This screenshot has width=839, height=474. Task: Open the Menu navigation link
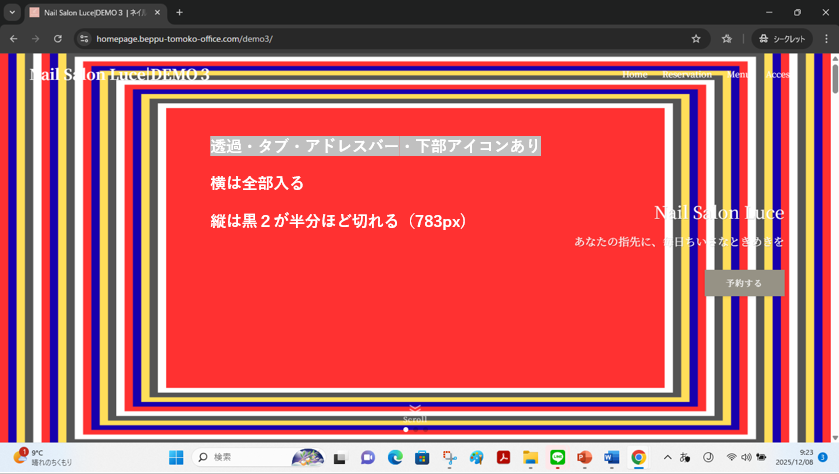738,74
